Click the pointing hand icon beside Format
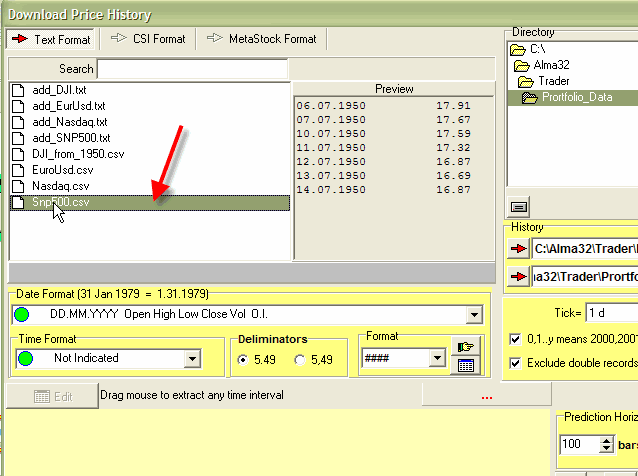The image size is (638, 476). [464, 347]
